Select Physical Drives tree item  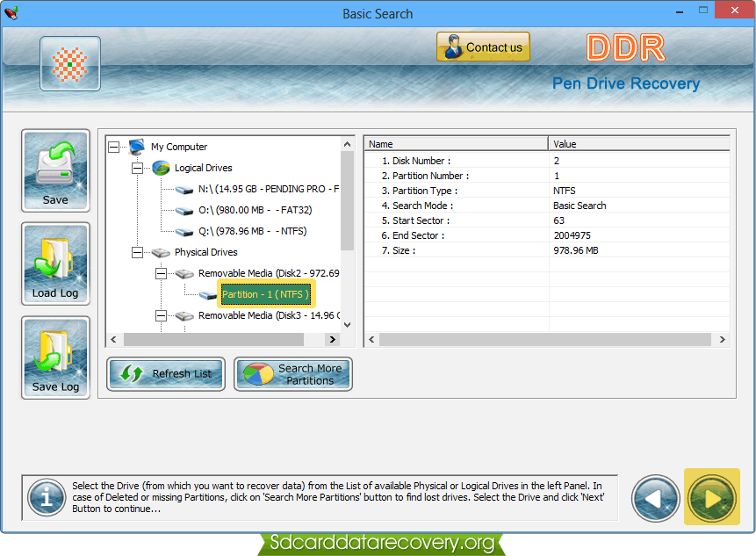(205, 252)
